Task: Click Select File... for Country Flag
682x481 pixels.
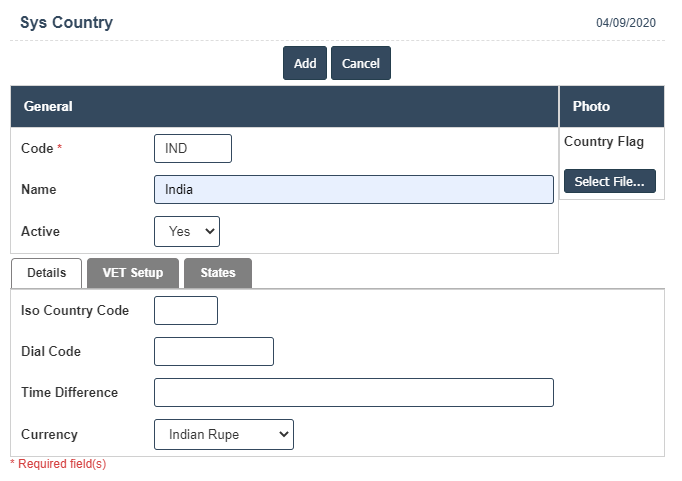Action: 609,181
